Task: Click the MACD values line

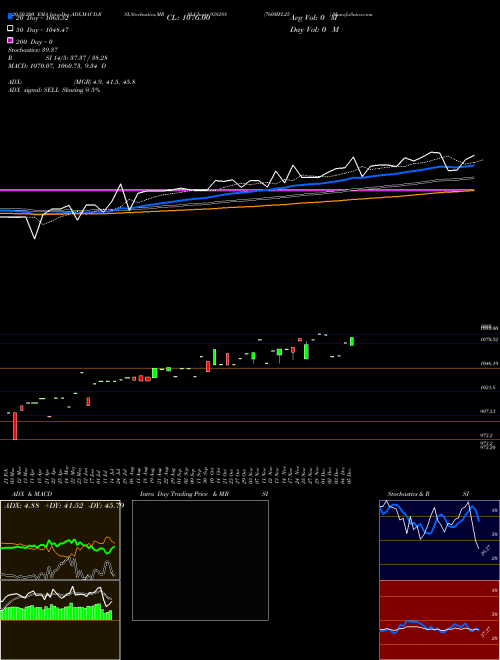Action: [57, 66]
